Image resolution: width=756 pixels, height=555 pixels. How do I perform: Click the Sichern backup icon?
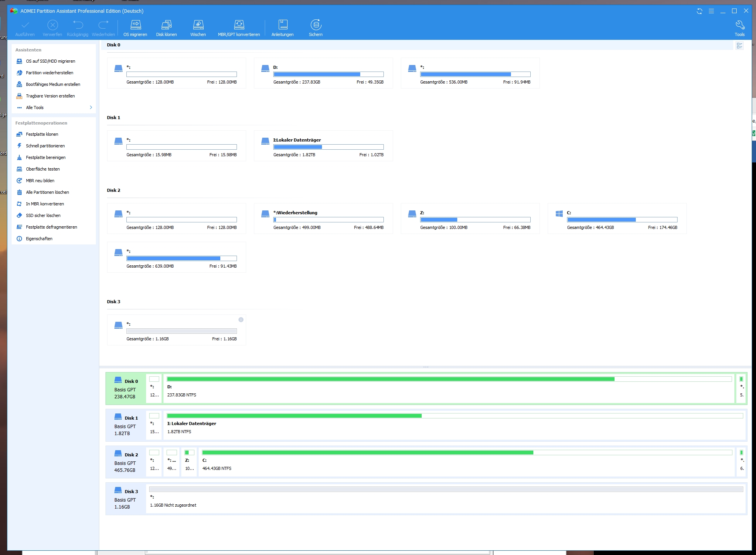(316, 28)
